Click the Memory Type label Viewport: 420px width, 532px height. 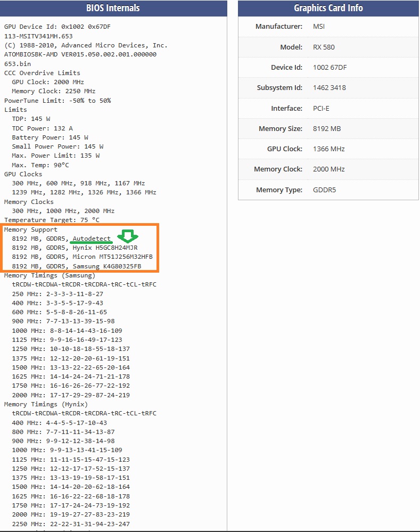click(279, 190)
